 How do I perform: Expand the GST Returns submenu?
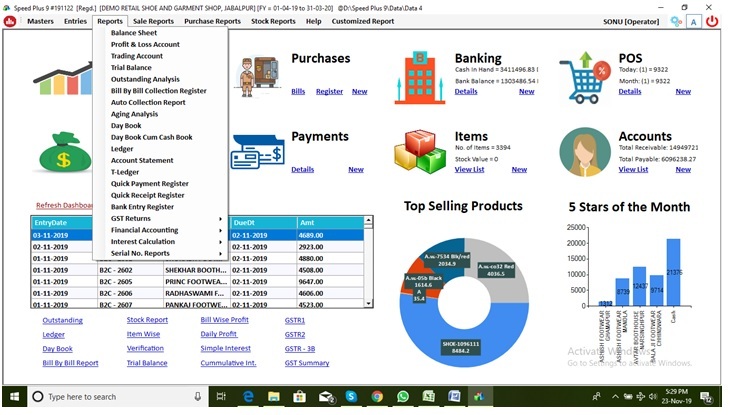click(x=165, y=218)
